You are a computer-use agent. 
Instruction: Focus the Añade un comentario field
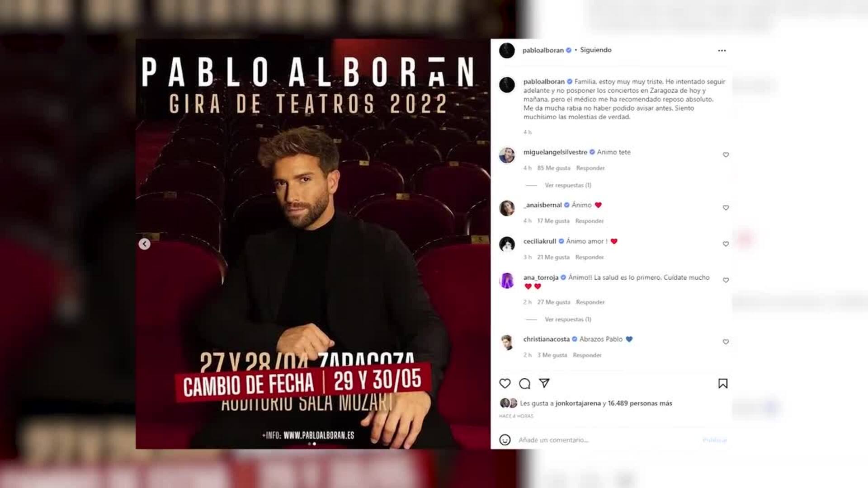[x=606, y=440]
